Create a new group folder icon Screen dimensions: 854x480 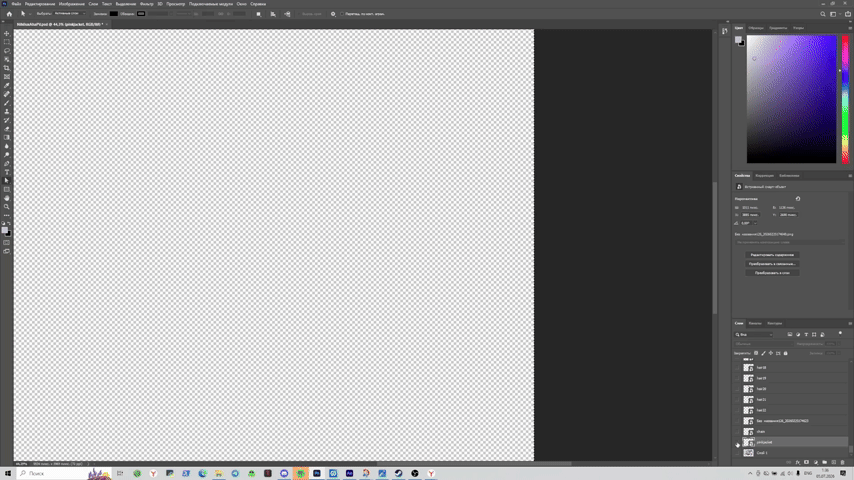[x=825, y=463]
